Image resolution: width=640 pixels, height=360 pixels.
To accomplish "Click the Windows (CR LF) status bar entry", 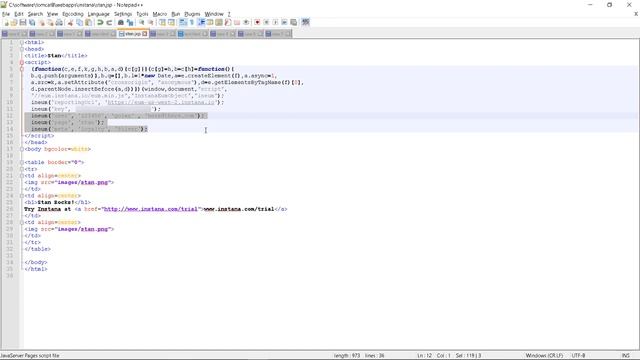I will click(x=544, y=356).
